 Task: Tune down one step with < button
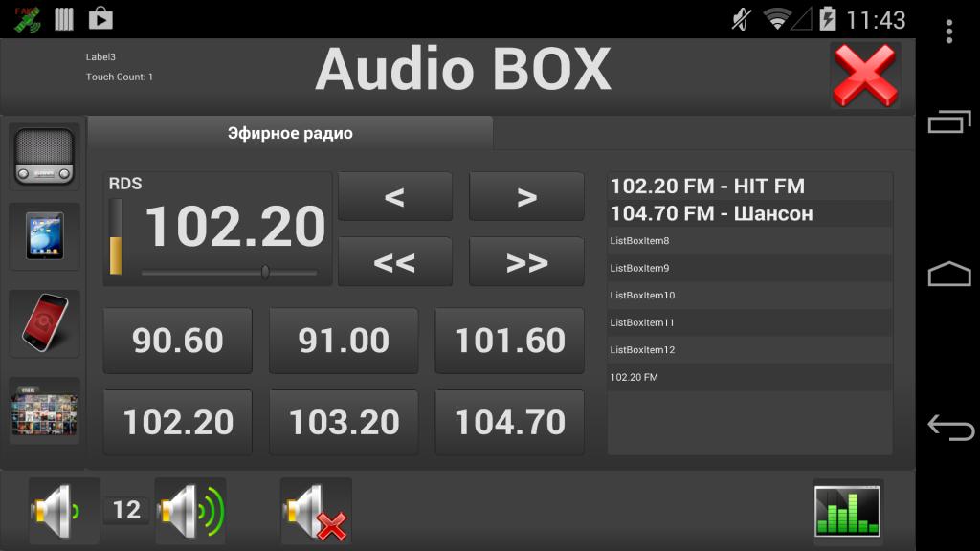(394, 197)
